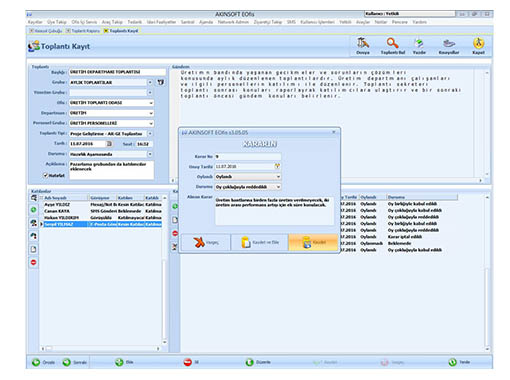Screen dimensions: 510x380
Task: Click the red remove decision icon beside the dialog
Action: (x=175, y=233)
